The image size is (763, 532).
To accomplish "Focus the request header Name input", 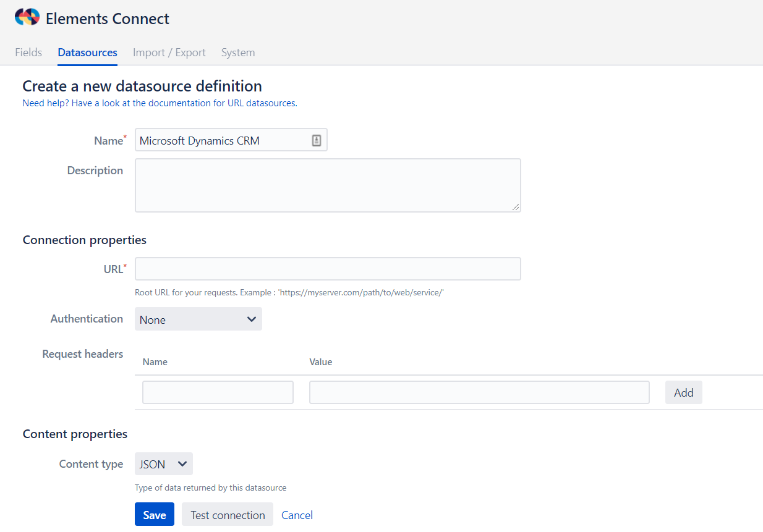I will [218, 392].
